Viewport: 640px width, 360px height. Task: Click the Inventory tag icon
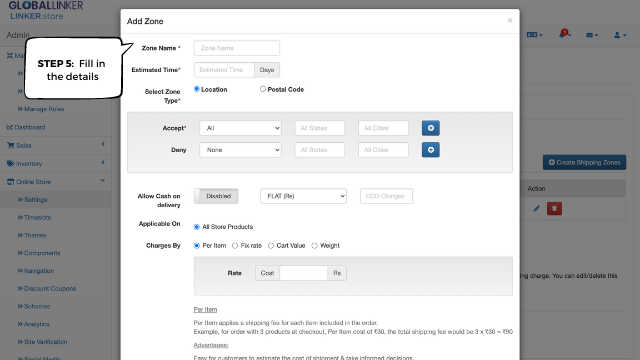10,164
